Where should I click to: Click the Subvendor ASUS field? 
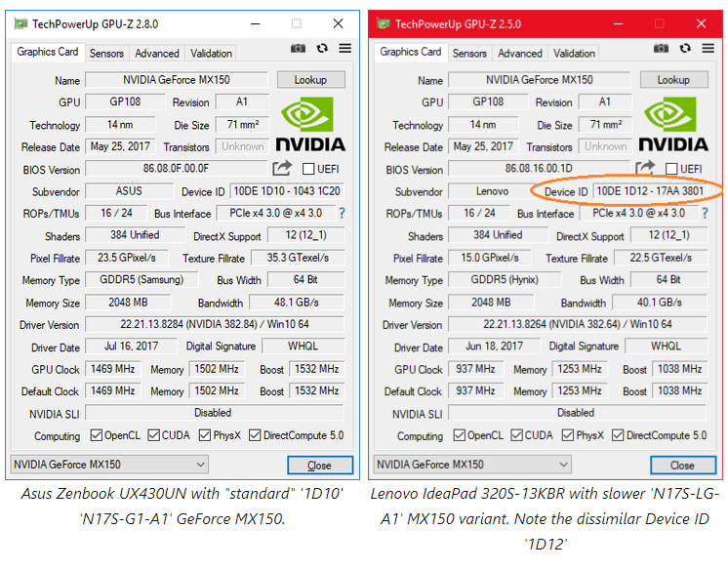(129, 191)
